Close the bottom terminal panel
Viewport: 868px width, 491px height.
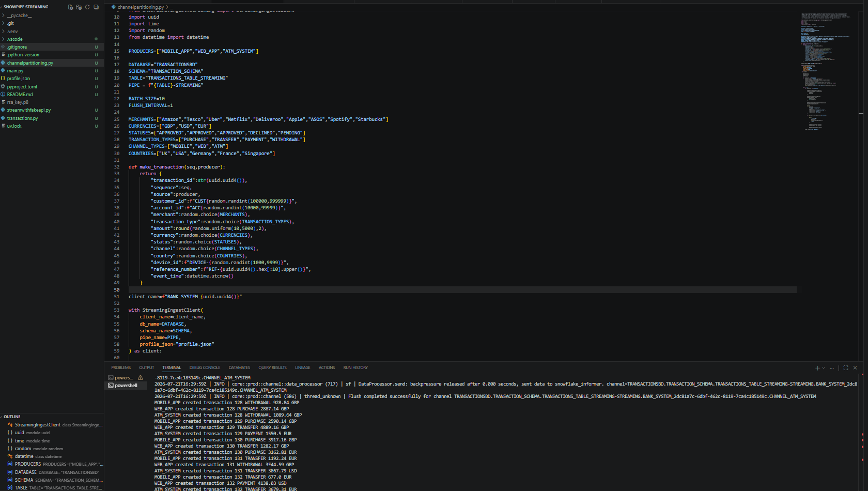(855, 368)
